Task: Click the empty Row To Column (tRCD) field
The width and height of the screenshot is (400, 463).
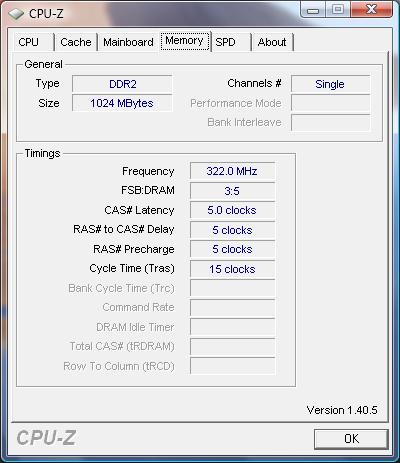Action: click(232, 366)
